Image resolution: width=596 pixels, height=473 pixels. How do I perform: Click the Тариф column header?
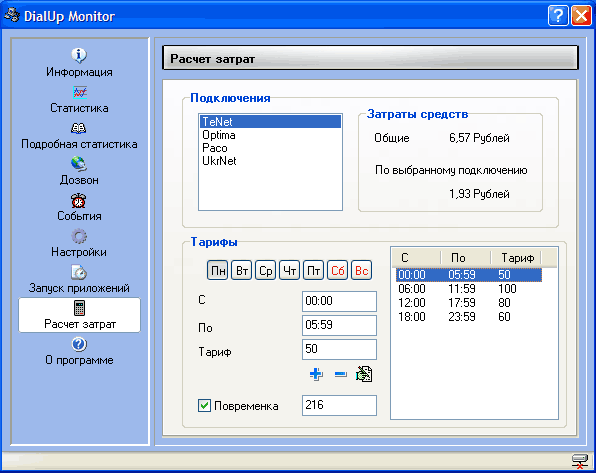[516, 258]
